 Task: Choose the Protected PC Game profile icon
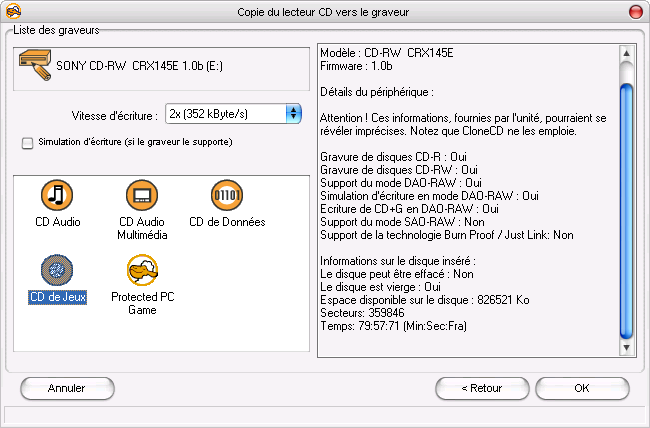point(142,270)
